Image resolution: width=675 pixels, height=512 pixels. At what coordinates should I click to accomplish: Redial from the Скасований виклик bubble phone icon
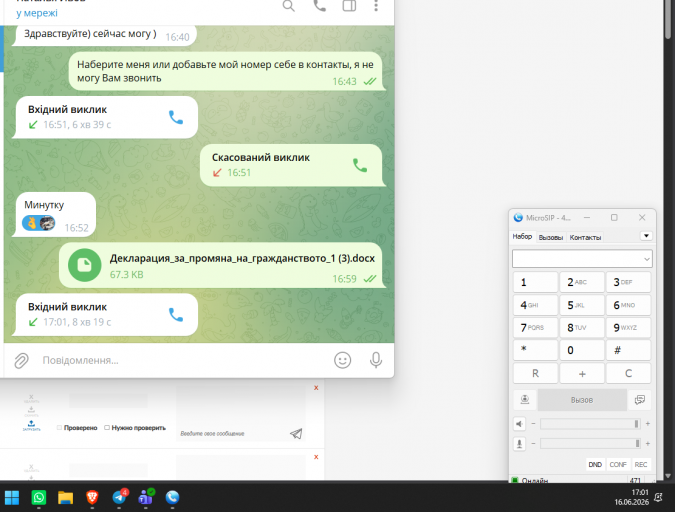pos(360,165)
